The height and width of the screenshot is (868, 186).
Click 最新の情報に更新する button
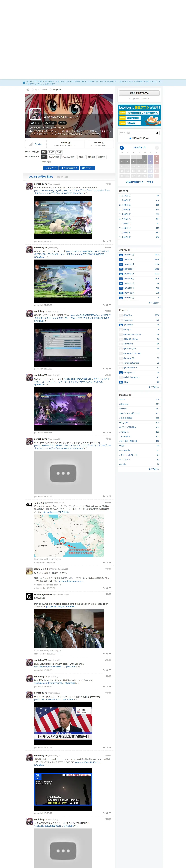(x=139, y=93)
